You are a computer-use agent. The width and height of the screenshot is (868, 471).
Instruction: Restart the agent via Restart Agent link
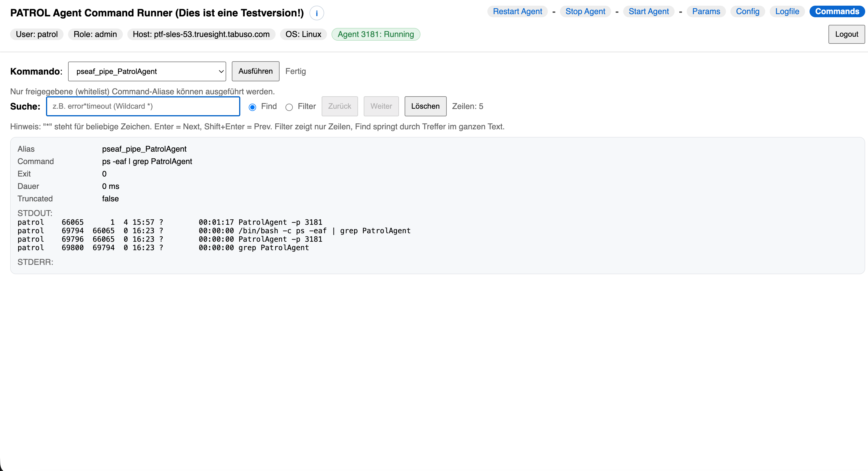click(x=517, y=12)
